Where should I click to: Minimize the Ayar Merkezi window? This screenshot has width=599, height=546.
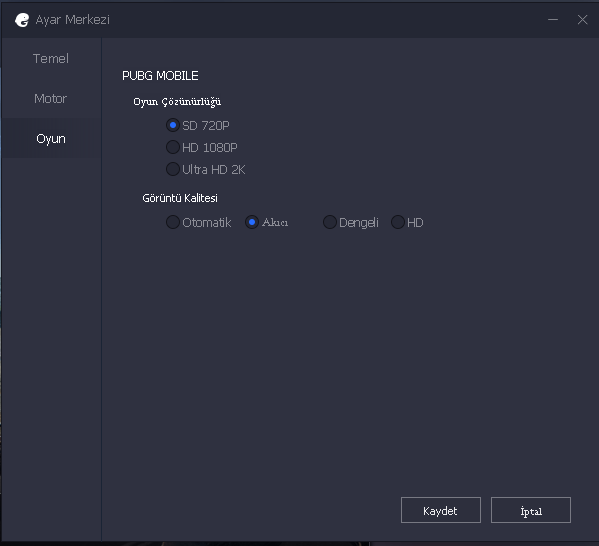point(553,19)
